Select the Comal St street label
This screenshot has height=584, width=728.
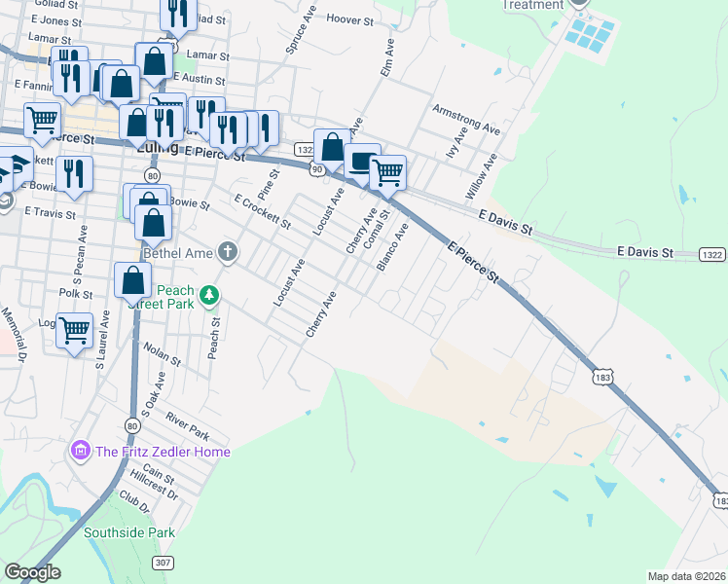pos(377,229)
